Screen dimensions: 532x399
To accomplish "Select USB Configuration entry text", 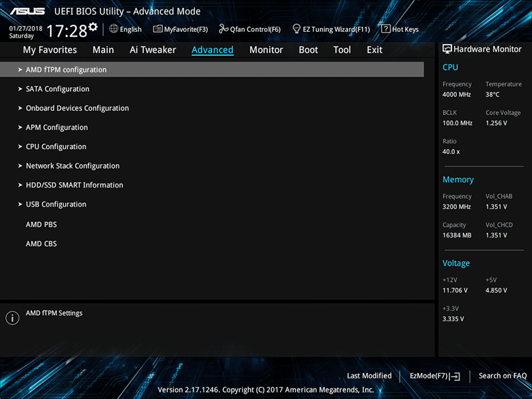I will (x=56, y=205).
